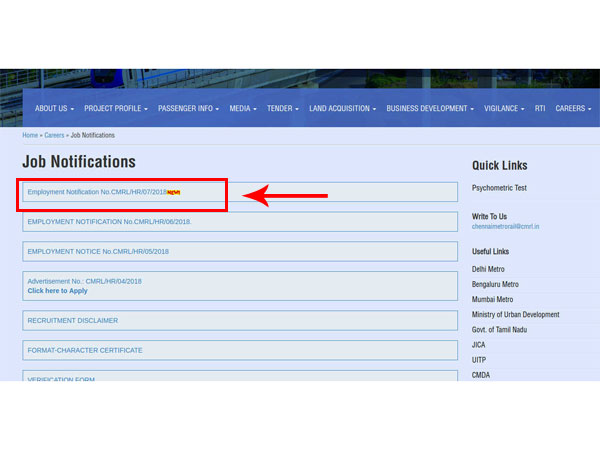Open EMPLOYMENT NOTICE No.CMRL/HR/05/2018
600x450 pixels.
[x=98, y=252]
